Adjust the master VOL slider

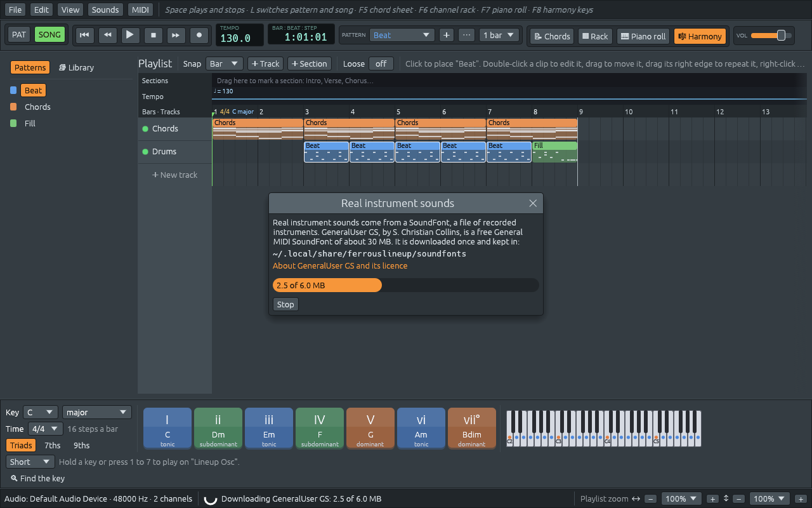[771, 36]
